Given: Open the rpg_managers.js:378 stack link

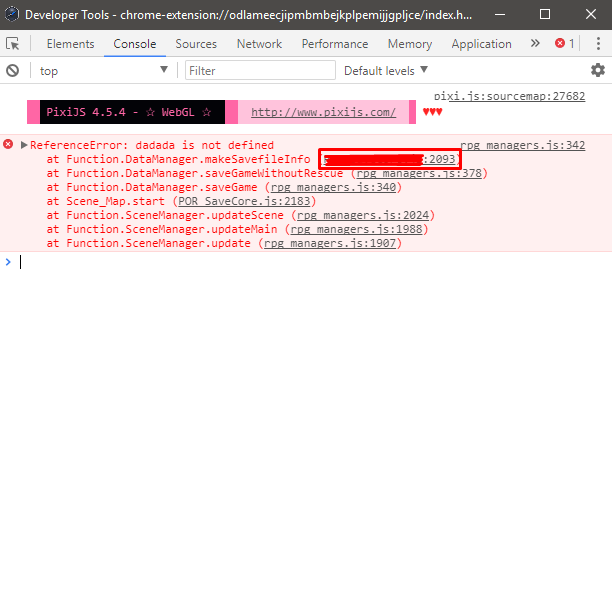Looking at the screenshot, I should [x=419, y=173].
